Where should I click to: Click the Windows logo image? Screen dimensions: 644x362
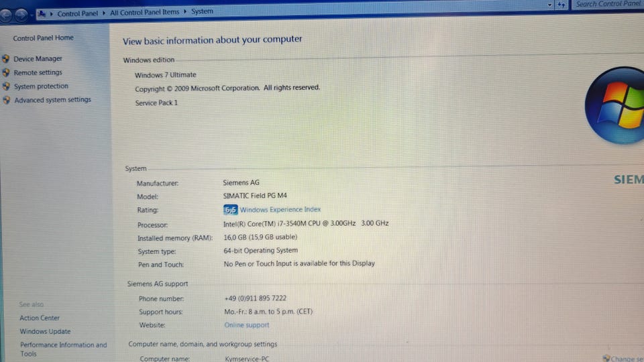click(615, 105)
